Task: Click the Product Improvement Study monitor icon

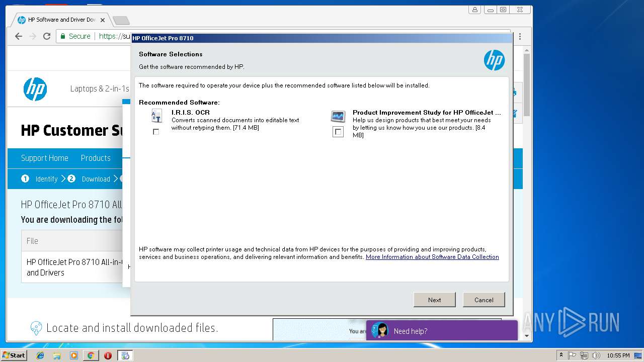Action: [338, 117]
